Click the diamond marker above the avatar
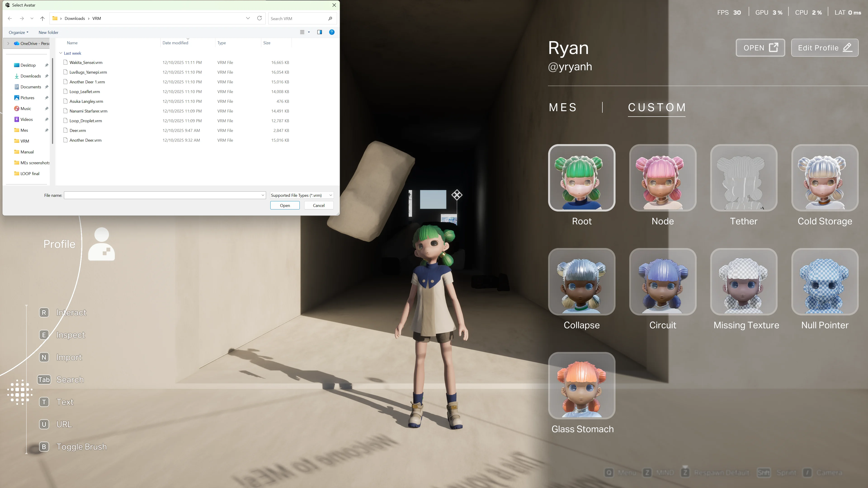The height and width of the screenshot is (488, 868). (457, 195)
